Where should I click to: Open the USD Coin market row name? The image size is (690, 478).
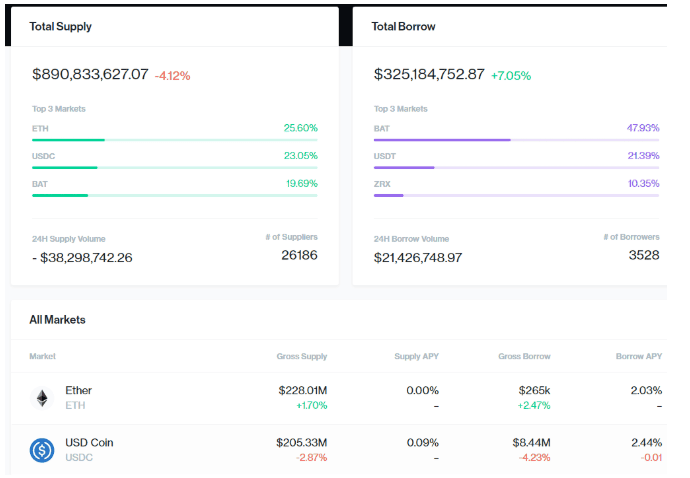click(x=89, y=442)
